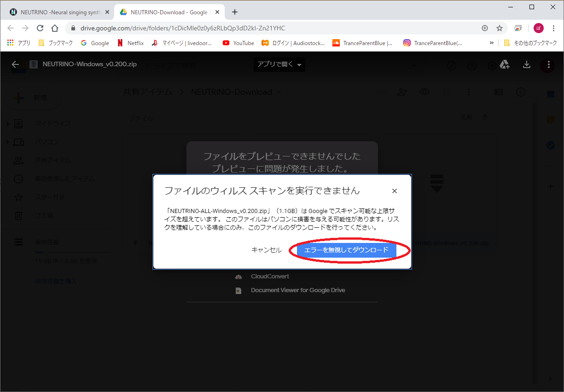Screen dimensions: 564x392
Task: Click the plus add-on icon in the right side panel
Action: point(550,187)
